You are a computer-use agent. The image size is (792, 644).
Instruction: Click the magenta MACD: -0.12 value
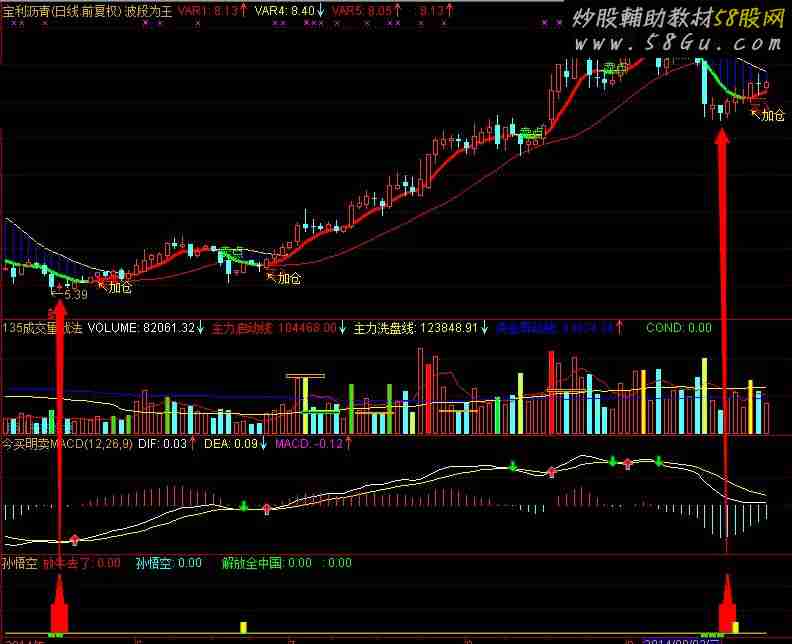pyautogui.click(x=313, y=444)
